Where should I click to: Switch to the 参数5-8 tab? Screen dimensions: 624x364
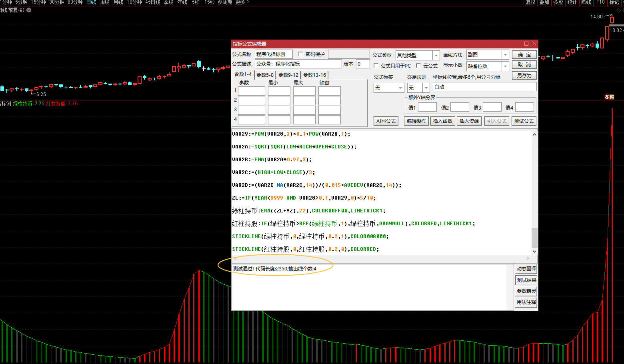265,75
